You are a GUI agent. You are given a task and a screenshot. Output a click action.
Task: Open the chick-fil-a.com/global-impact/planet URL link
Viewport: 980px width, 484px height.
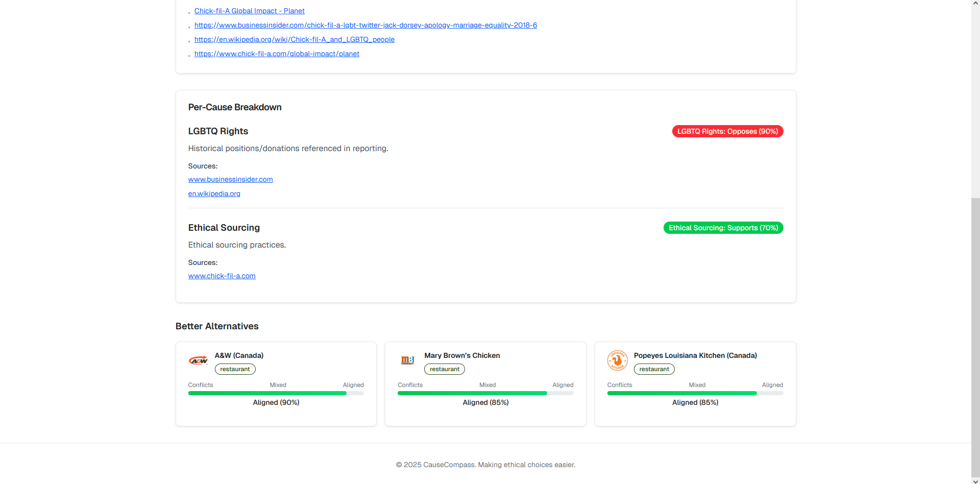click(277, 54)
